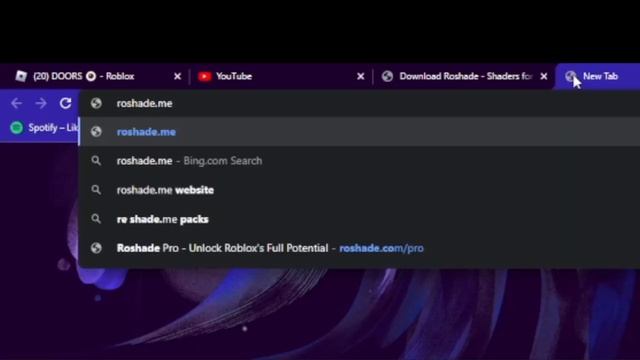Viewport: 640px width, 360px height.
Task: Click the green Spotify bookmark icon
Action: click(17, 128)
